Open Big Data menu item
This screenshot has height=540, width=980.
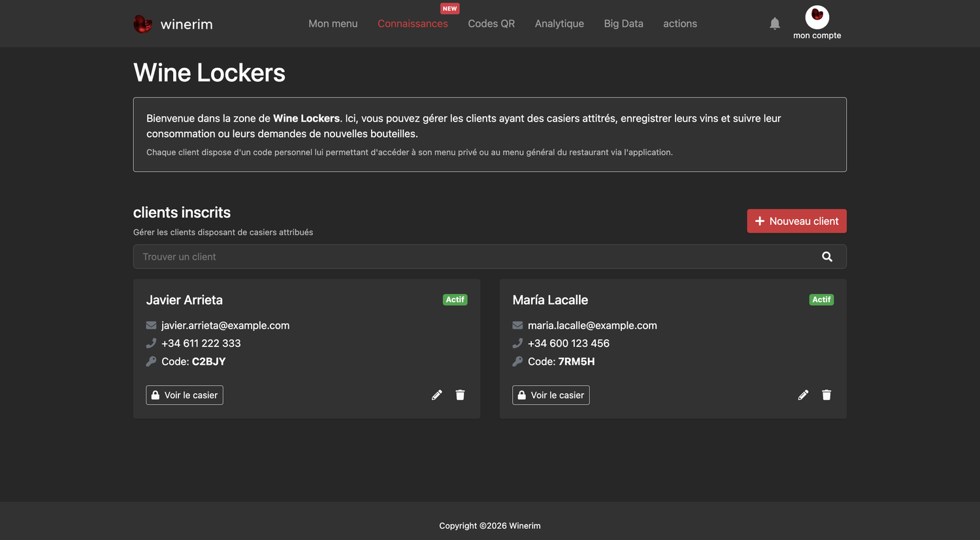[623, 24]
